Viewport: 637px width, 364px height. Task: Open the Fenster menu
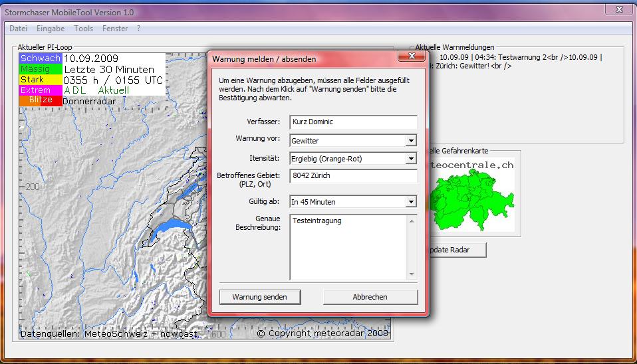[x=115, y=29]
